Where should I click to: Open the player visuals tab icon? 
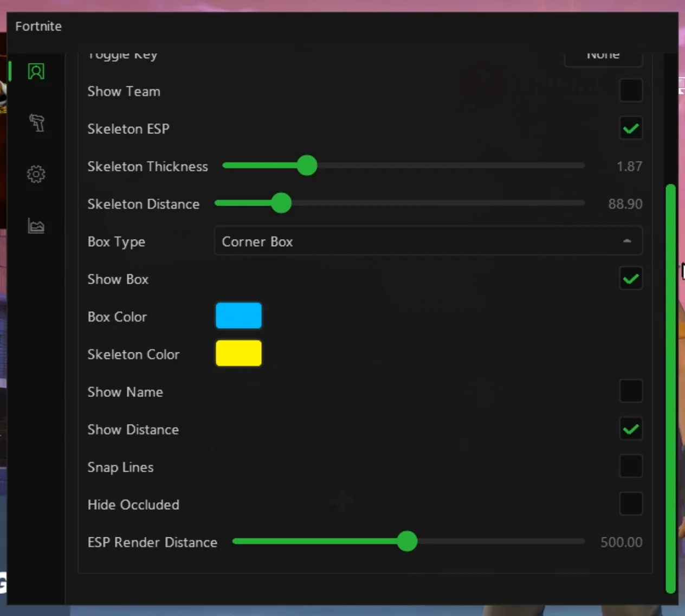coord(36,72)
